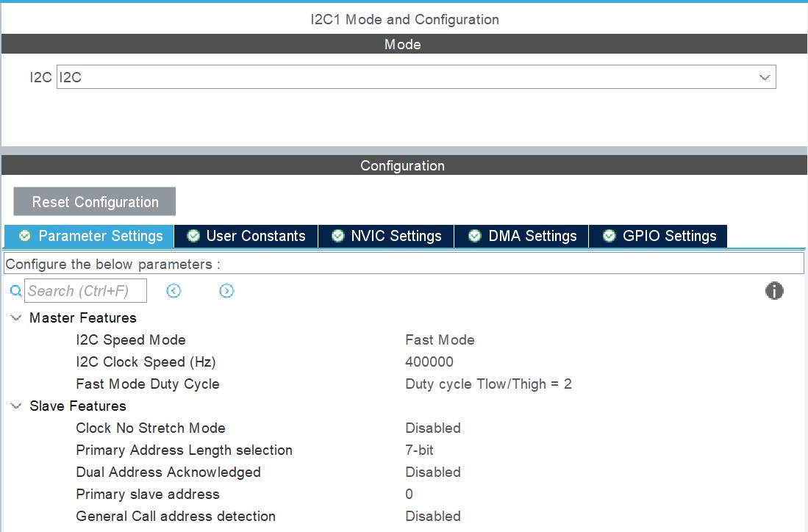The height and width of the screenshot is (532, 808).
Task: Open the GPIO Settings tab
Action: (659, 236)
